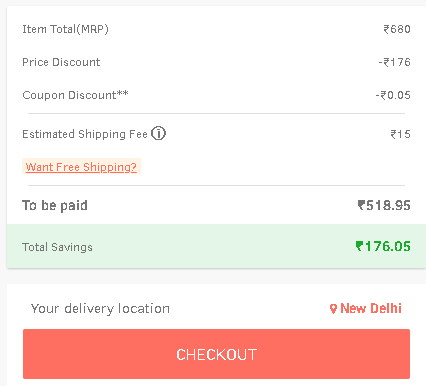Open the Want Free Shipping link

point(81,167)
